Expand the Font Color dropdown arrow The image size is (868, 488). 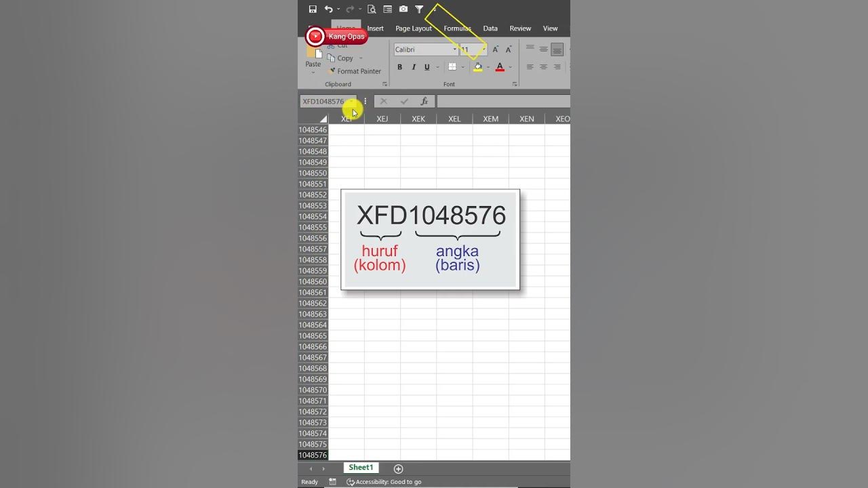click(510, 67)
